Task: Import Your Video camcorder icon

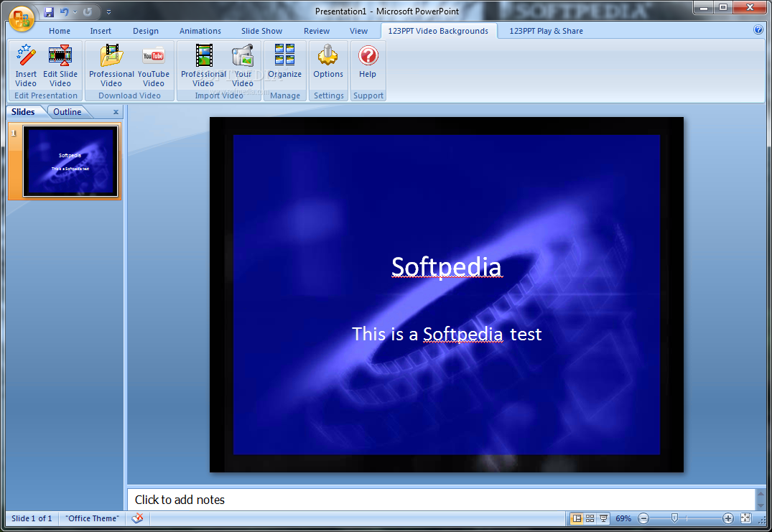Action: pos(243,65)
